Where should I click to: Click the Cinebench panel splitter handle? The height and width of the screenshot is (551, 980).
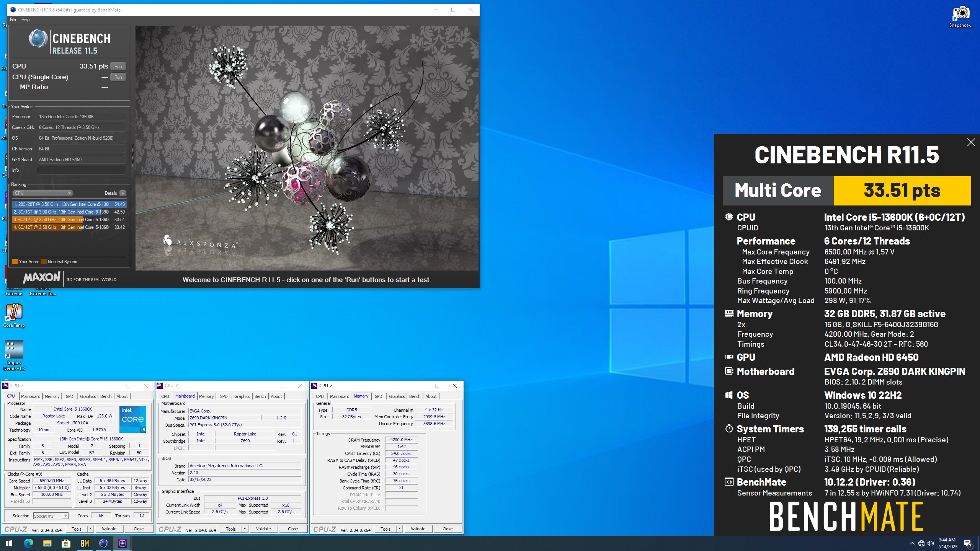[133, 156]
